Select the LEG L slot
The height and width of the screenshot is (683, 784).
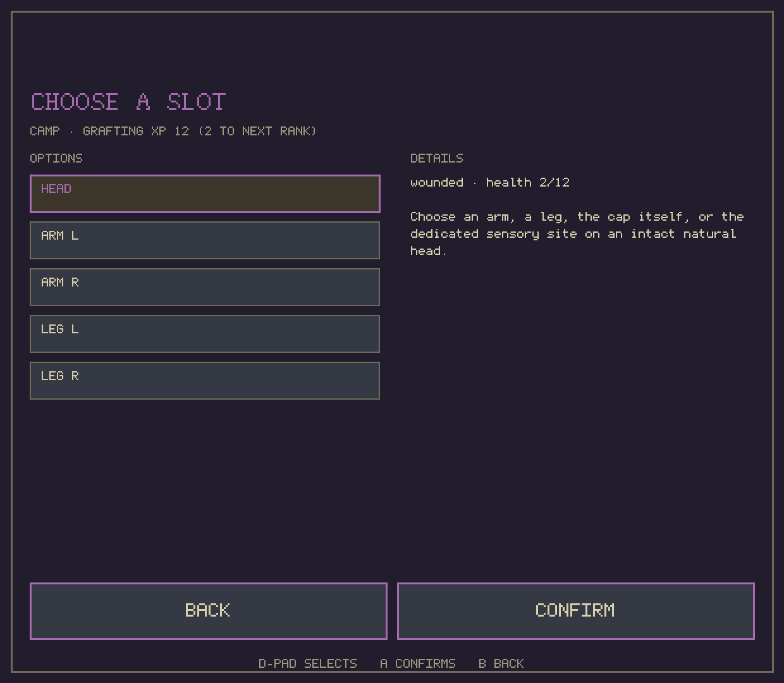[x=205, y=334]
